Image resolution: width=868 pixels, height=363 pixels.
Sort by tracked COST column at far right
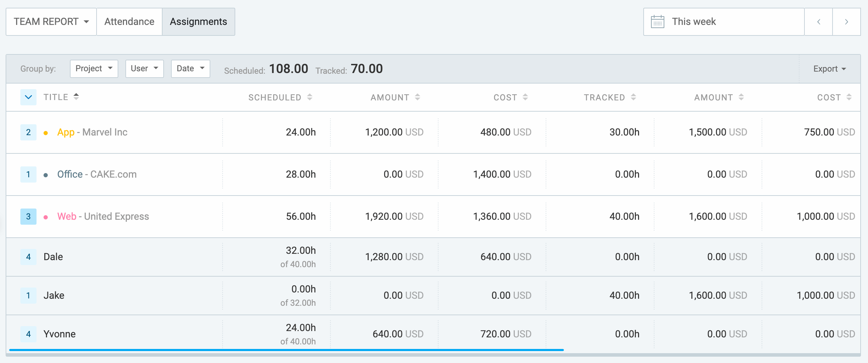pos(834,97)
